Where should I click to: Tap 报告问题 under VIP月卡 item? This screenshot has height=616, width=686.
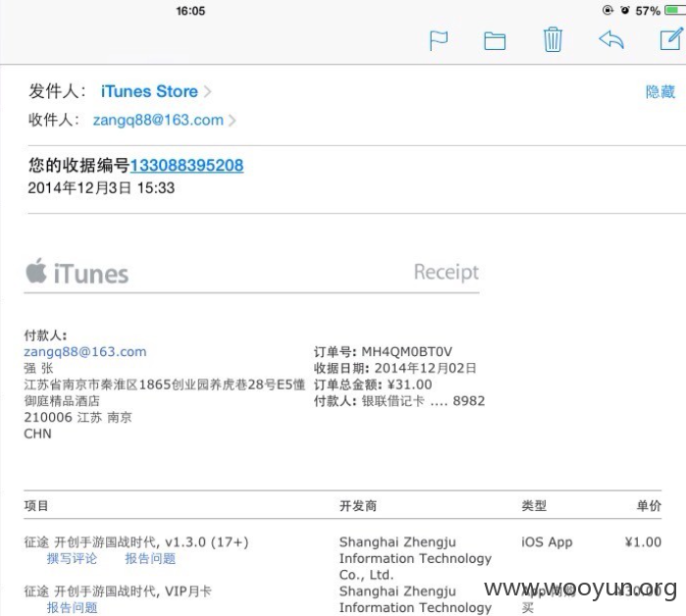[x=73, y=607]
